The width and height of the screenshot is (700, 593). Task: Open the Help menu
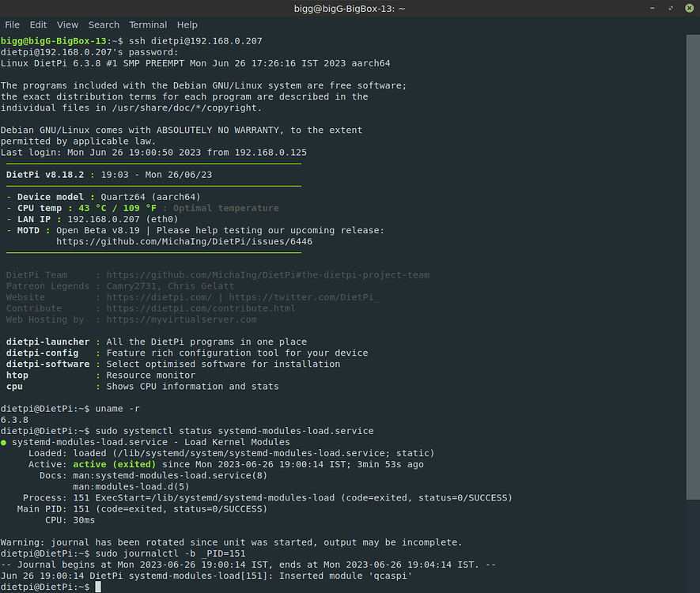(187, 25)
